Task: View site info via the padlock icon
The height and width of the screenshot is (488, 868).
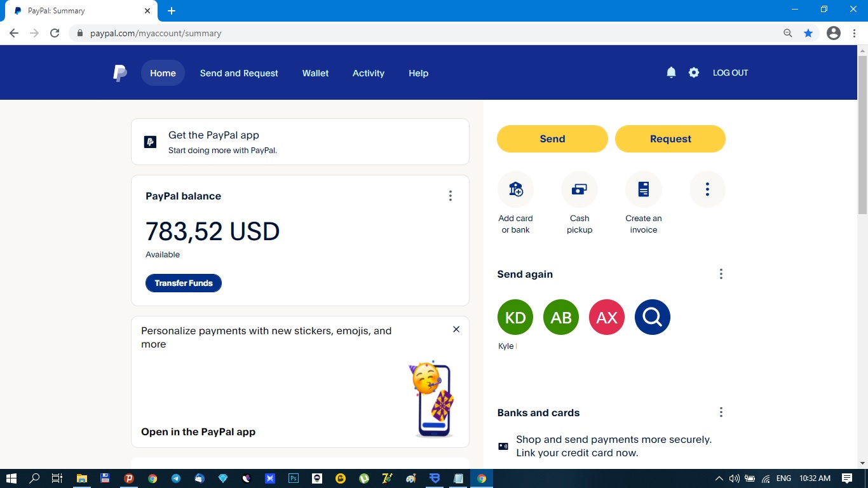Action: (79, 33)
